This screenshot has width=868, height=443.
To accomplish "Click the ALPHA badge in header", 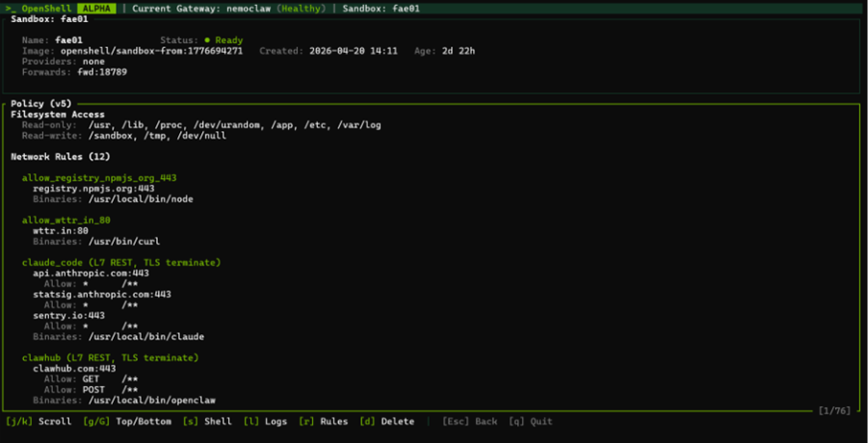I will pos(96,9).
